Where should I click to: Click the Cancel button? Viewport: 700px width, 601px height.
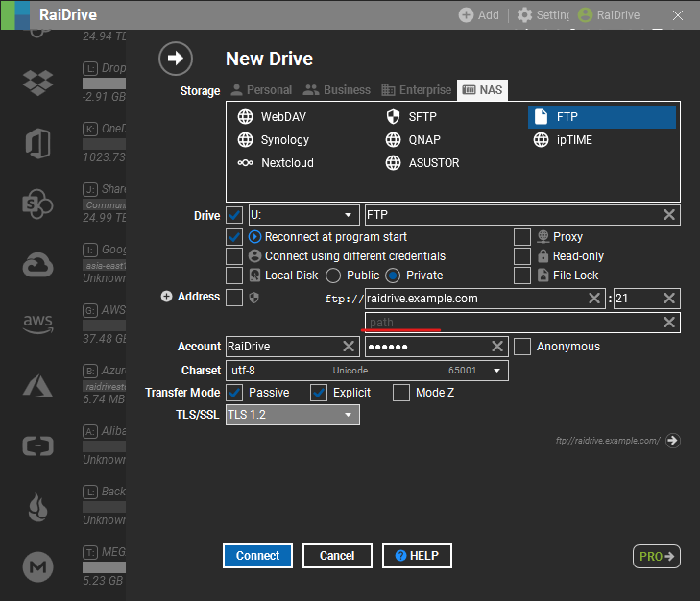pos(337,556)
